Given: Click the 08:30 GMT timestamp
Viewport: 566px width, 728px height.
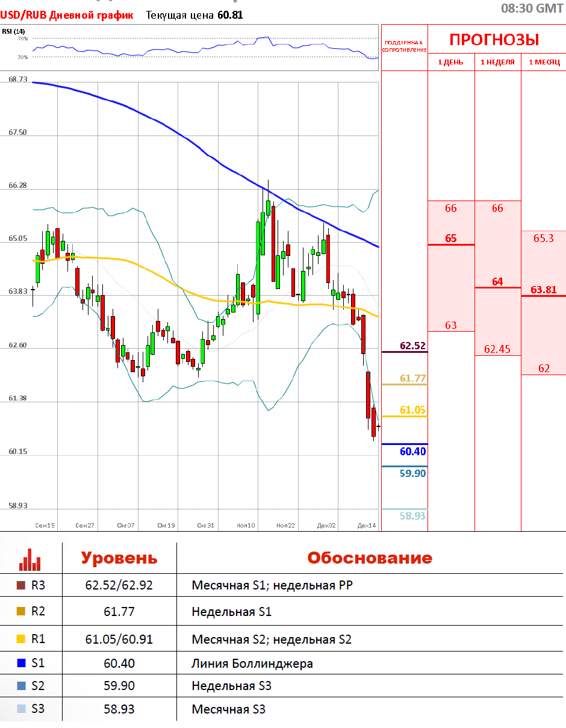Looking at the screenshot, I should (x=532, y=8).
